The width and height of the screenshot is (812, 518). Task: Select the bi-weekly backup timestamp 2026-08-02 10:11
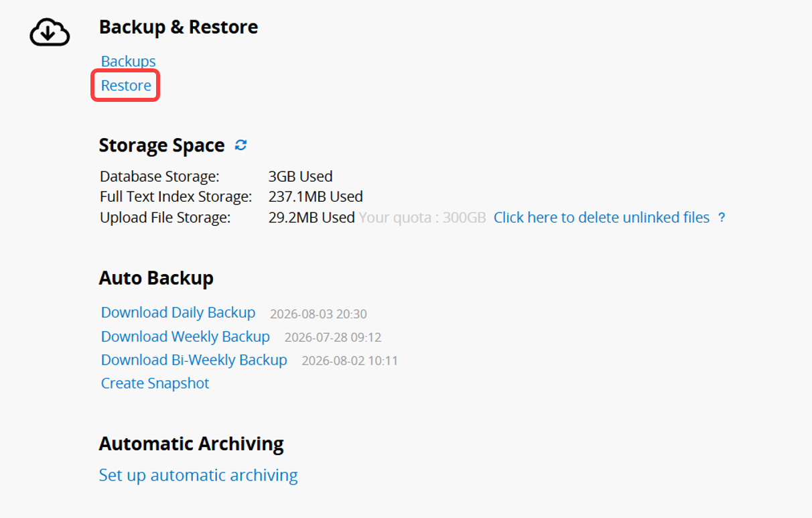tap(350, 361)
